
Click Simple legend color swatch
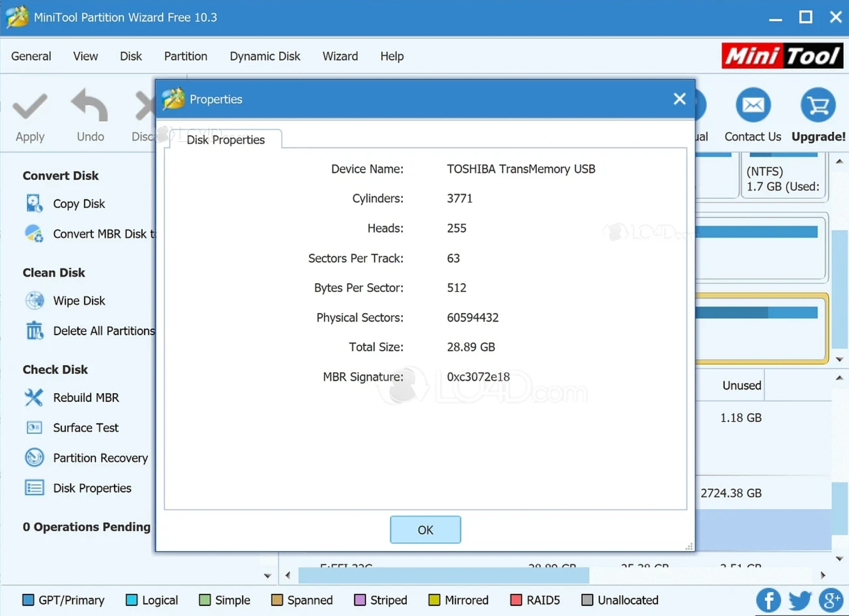point(204,600)
